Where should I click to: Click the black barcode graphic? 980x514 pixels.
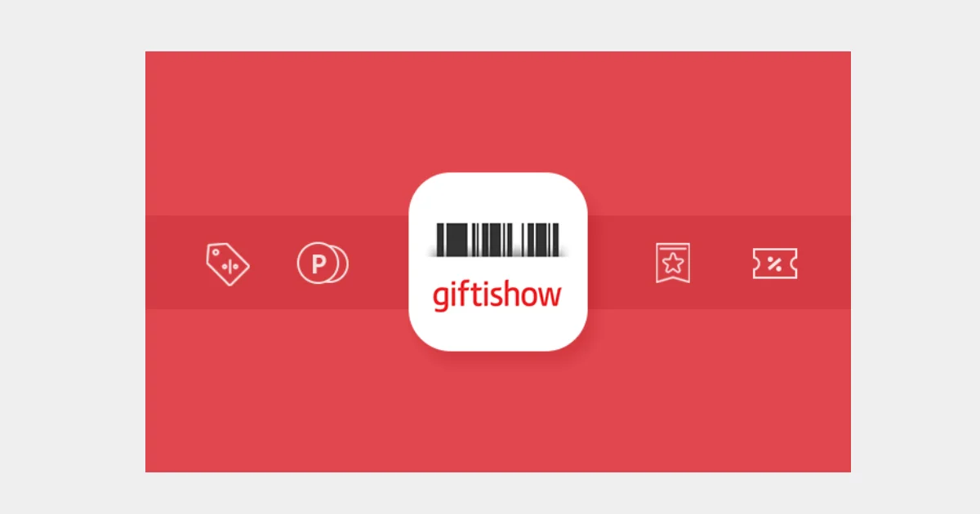498,240
